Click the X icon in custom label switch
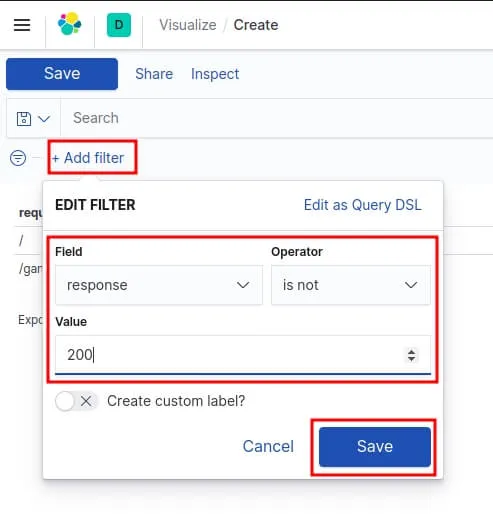The width and height of the screenshot is (493, 527). (86, 401)
